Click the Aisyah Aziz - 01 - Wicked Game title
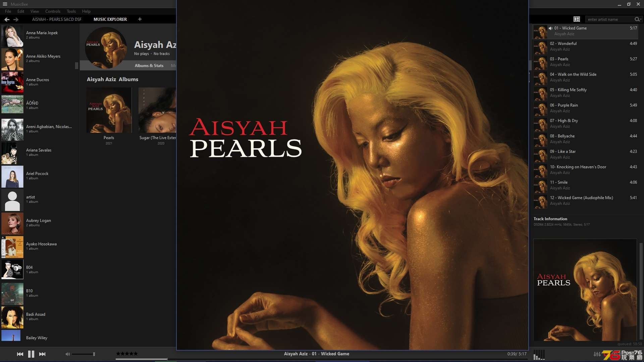 pos(316,354)
